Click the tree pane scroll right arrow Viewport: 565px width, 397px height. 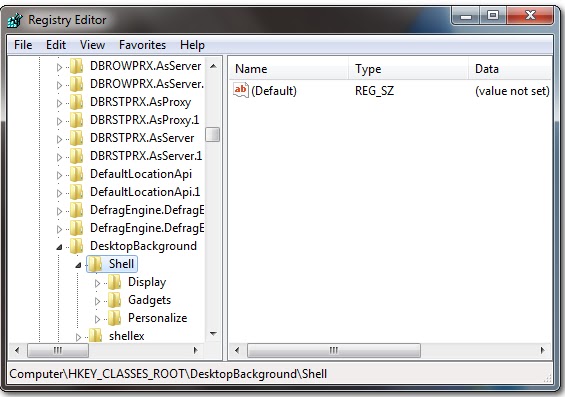195,350
